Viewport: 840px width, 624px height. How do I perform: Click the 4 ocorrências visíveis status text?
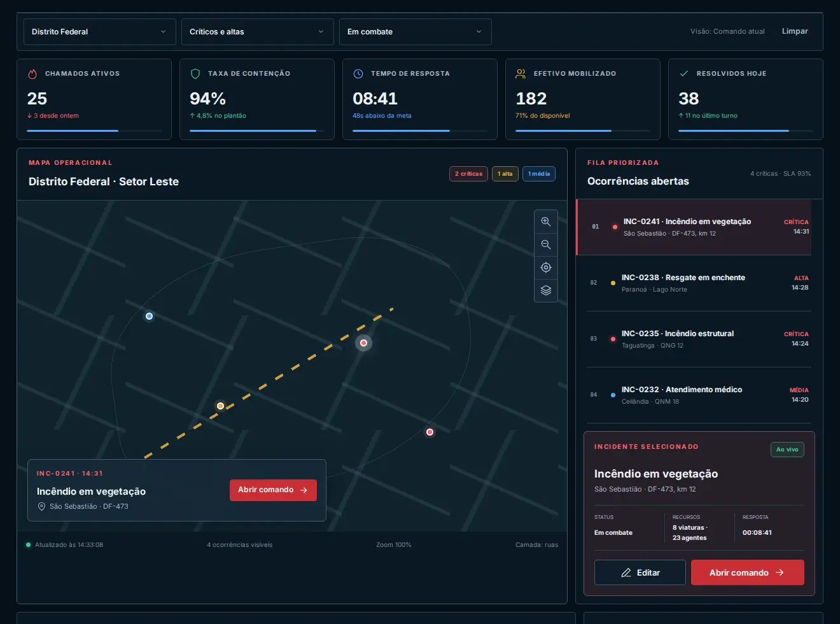point(239,545)
